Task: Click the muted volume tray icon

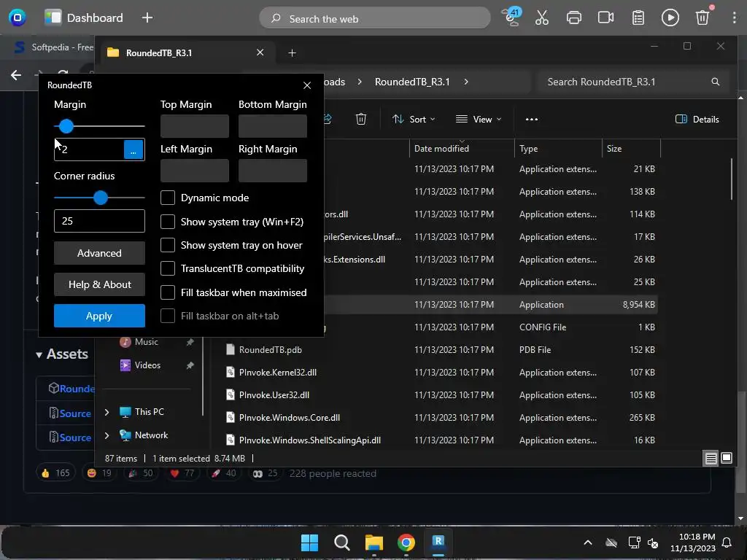Action: pos(653,542)
